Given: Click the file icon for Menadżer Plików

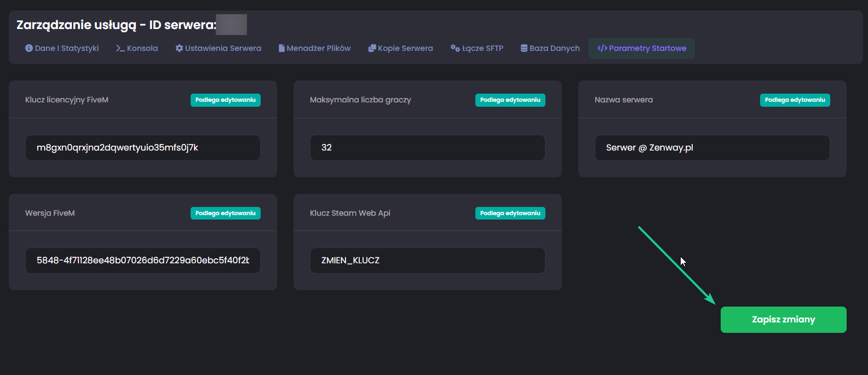Looking at the screenshot, I should pyautogui.click(x=281, y=48).
